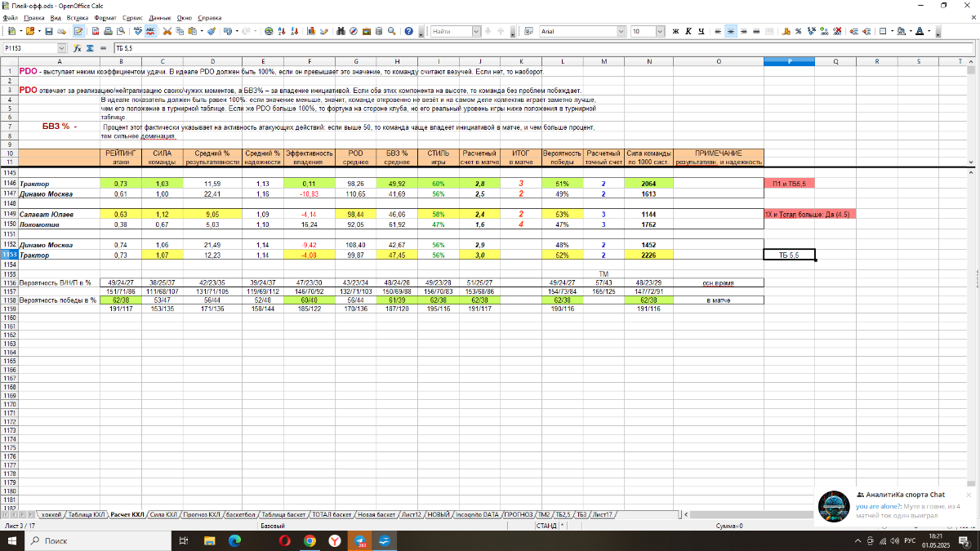Open Function Wizard
This screenshot has width=980, height=551.
78,49
